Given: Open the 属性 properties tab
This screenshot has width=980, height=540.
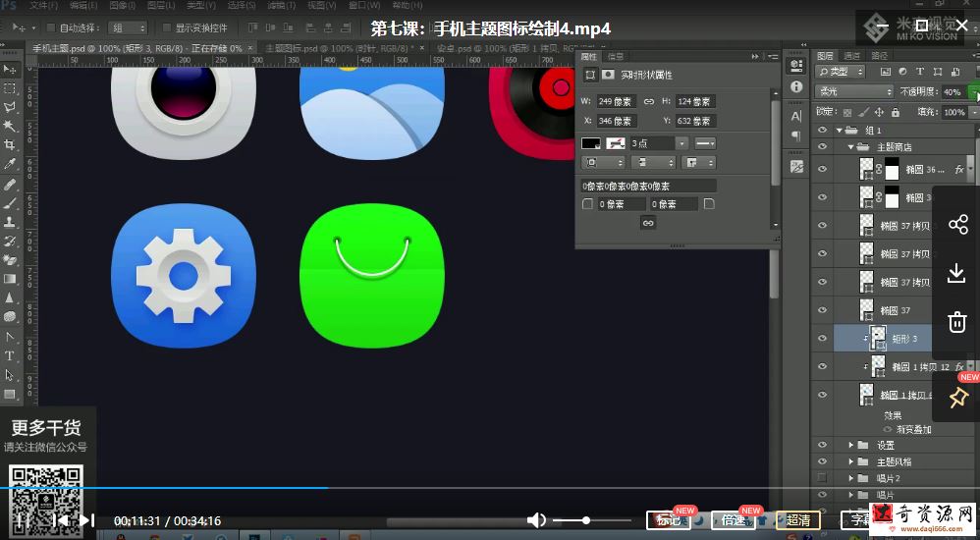Looking at the screenshot, I should [x=589, y=56].
